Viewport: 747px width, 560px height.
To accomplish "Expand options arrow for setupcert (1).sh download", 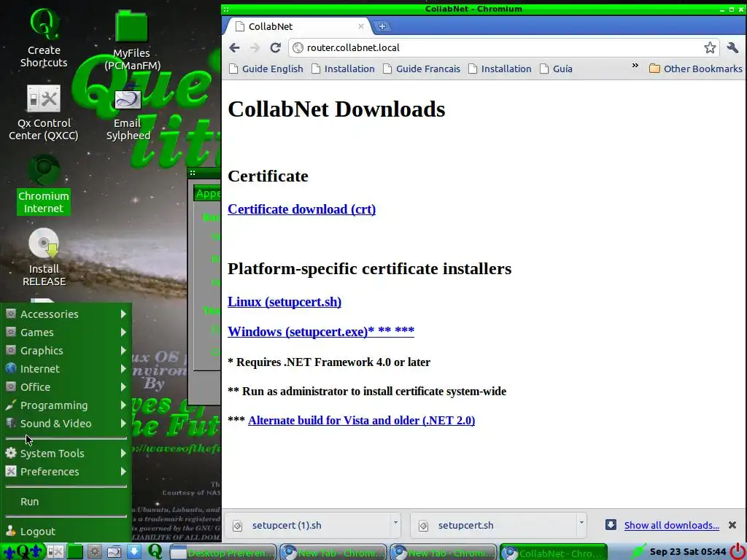I will pyautogui.click(x=395, y=522).
